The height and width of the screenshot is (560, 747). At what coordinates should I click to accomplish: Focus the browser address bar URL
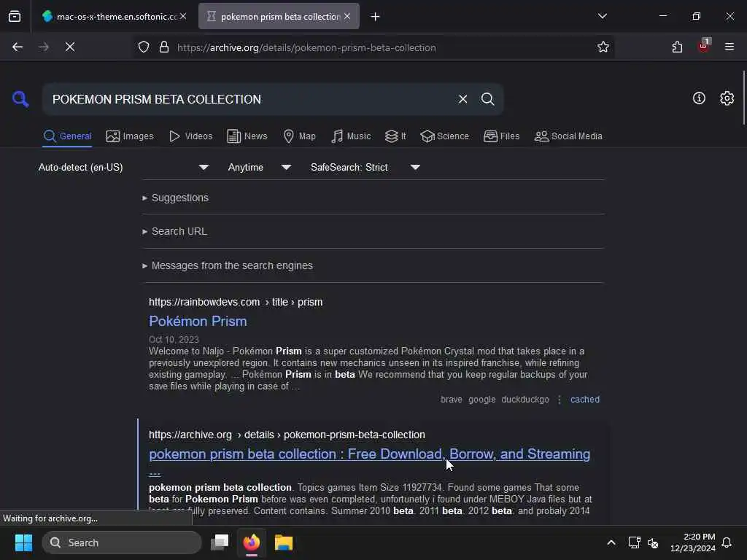point(306,47)
